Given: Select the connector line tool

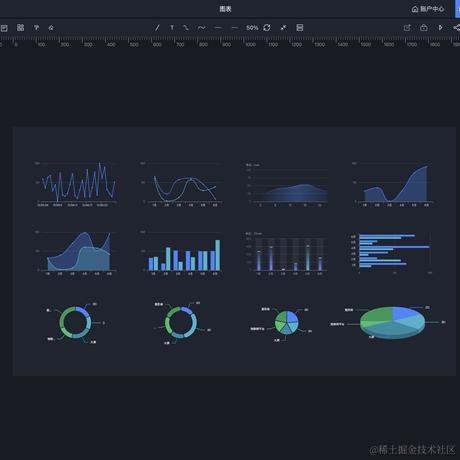Looking at the screenshot, I should point(186,28).
